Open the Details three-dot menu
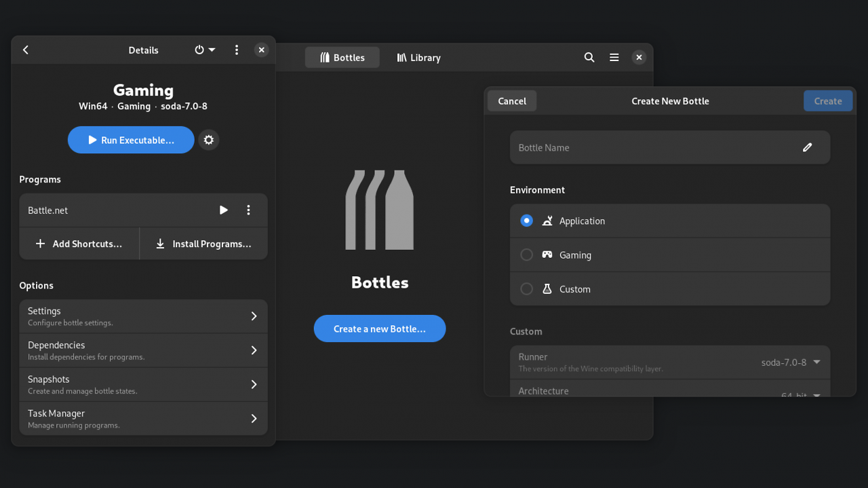The width and height of the screenshot is (868, 488). (x=237, y=50)
